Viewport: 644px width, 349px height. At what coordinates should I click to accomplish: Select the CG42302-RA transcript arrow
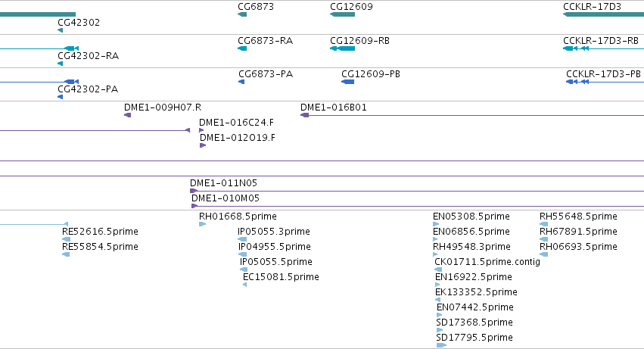click(x=61, y=64)
